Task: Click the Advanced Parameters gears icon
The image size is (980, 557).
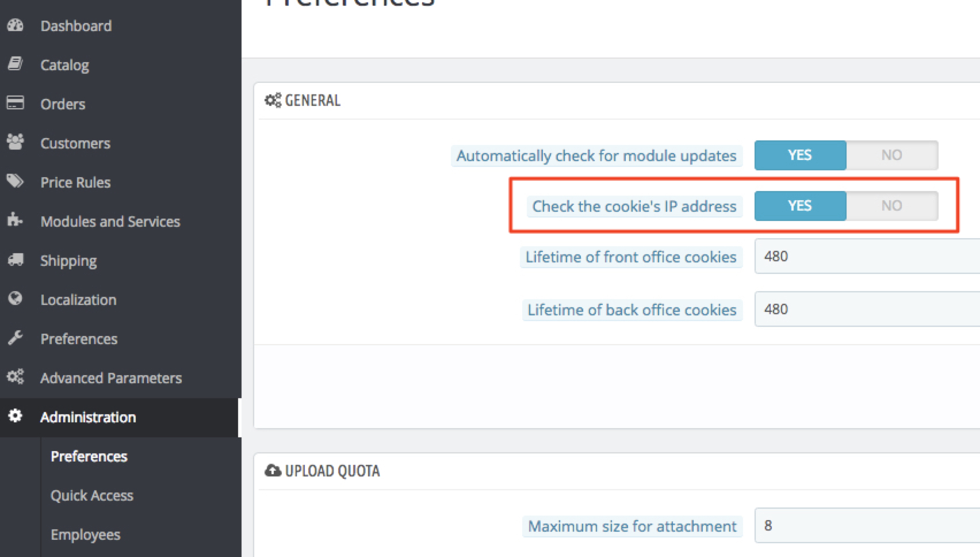Action: (16, 377)
